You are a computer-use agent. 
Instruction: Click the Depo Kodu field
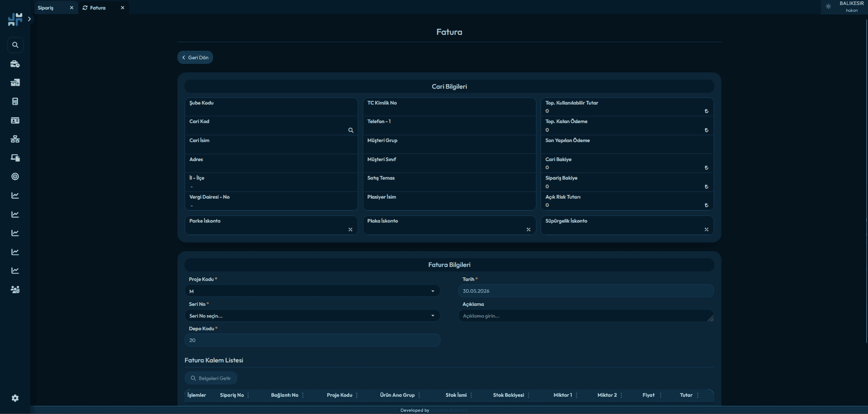pyautogui.click(x=312, y=340)
